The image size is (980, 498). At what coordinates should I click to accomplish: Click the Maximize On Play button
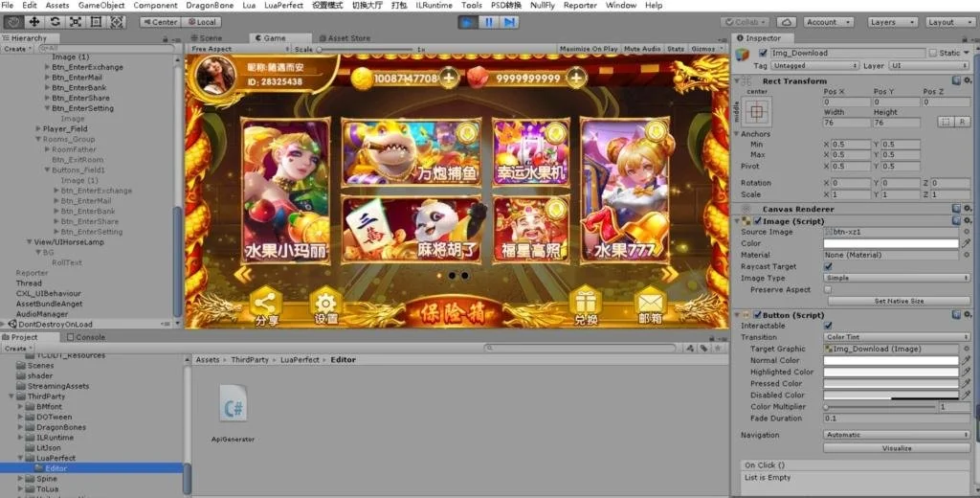(589, 49)
